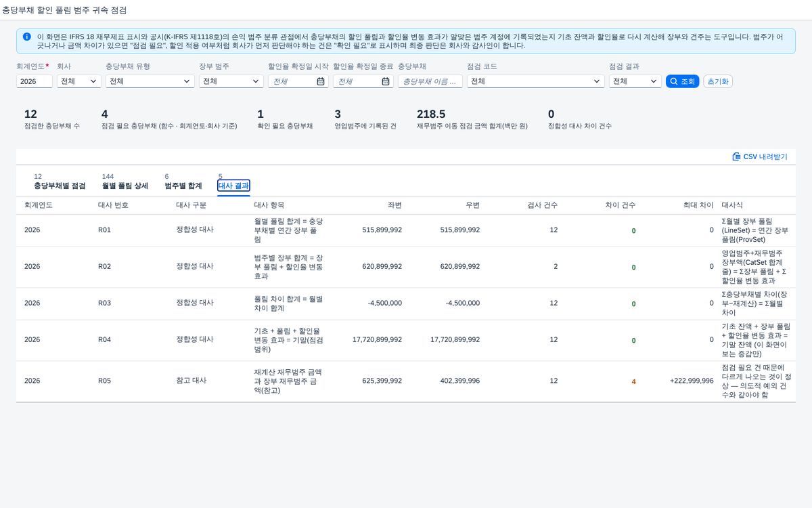Click the 최대 차이 column header

(698, 205)
